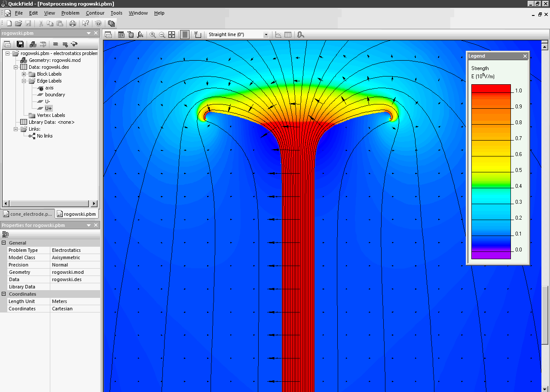This screenshot has height=392, width=550.
Task: Collapse the General properties section
Action: (4, 243)
